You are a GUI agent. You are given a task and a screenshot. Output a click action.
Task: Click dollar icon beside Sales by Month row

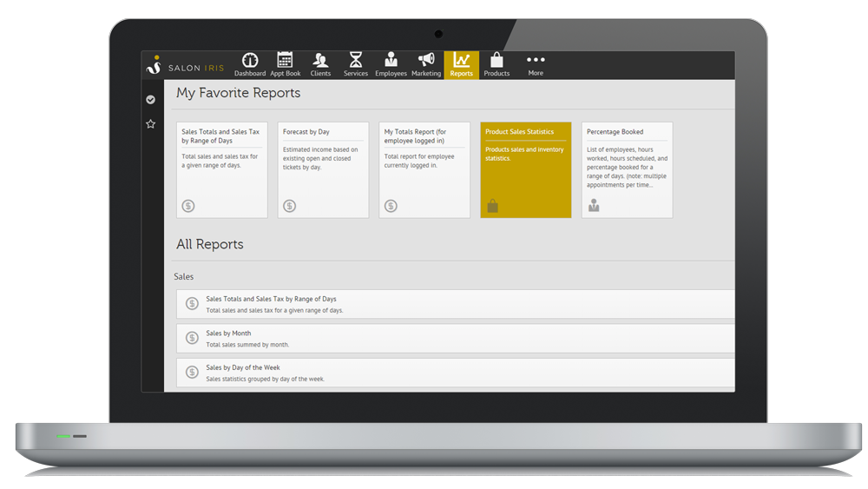click(192, 338)
